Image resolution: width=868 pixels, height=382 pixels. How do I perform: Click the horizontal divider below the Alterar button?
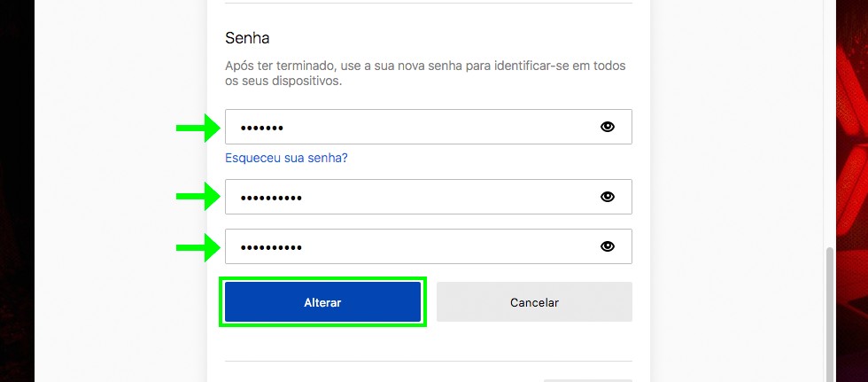(x=429, y=361)
